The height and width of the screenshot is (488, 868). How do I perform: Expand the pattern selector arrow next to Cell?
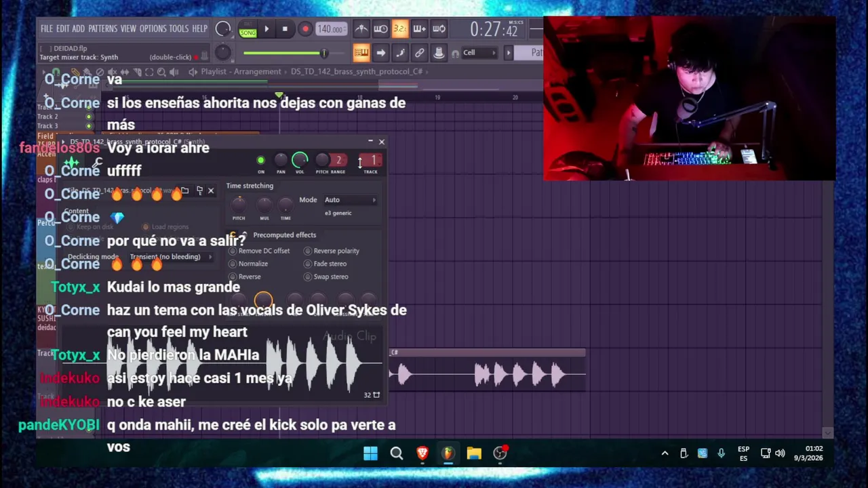[508, 53]
